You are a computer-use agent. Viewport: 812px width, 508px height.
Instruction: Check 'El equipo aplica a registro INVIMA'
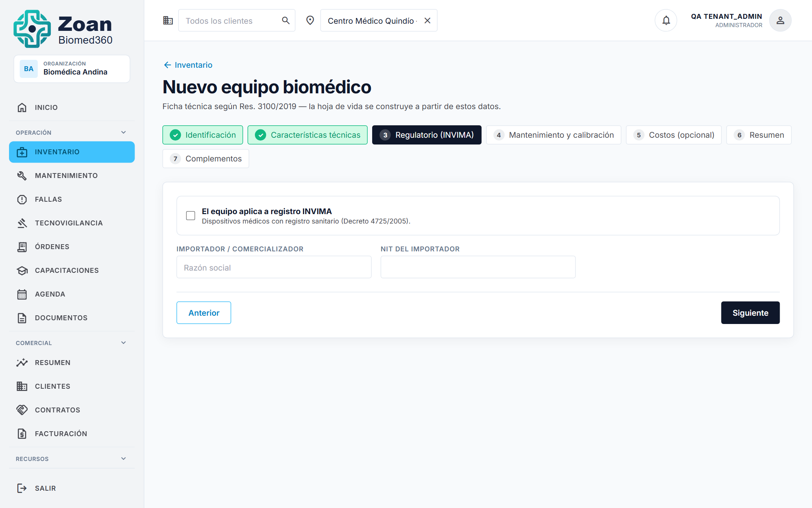(x=191, y=216)
